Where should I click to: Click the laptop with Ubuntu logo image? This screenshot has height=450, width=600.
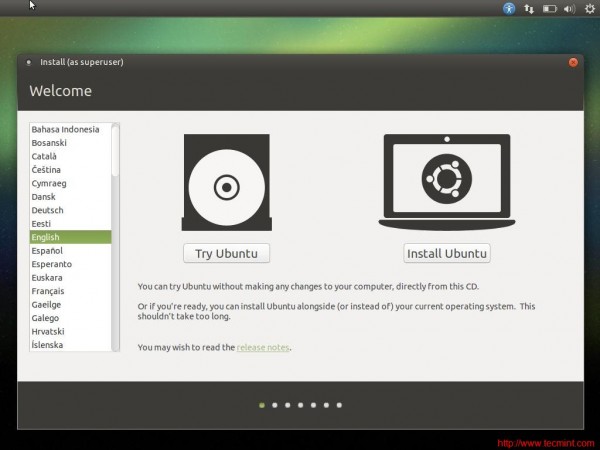[447, 182]
